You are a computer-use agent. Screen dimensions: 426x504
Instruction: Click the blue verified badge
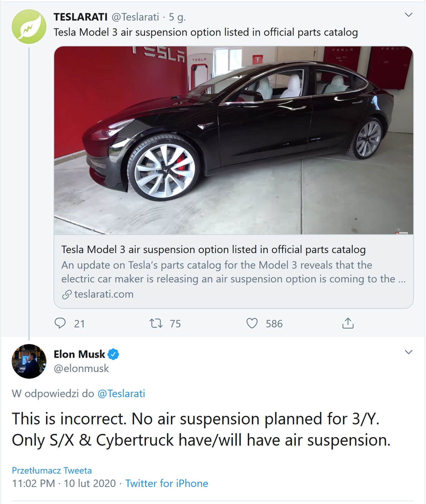click(113, 354)
